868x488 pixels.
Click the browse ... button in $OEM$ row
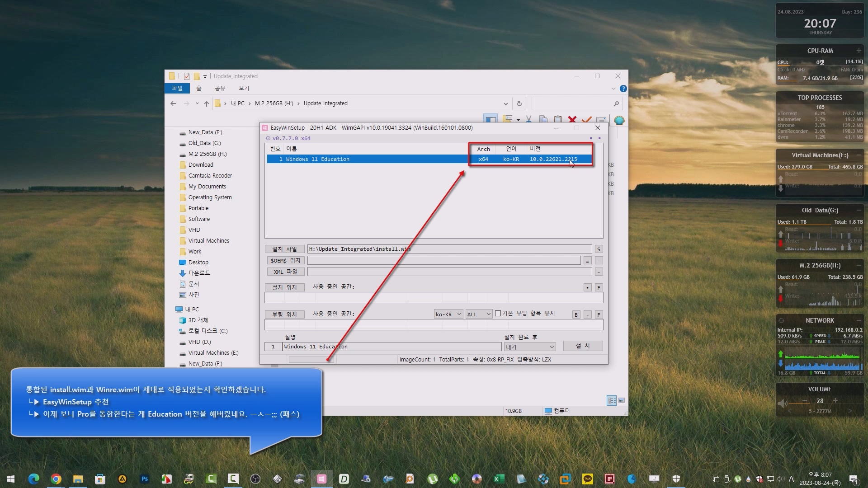(x=587, y=261)
